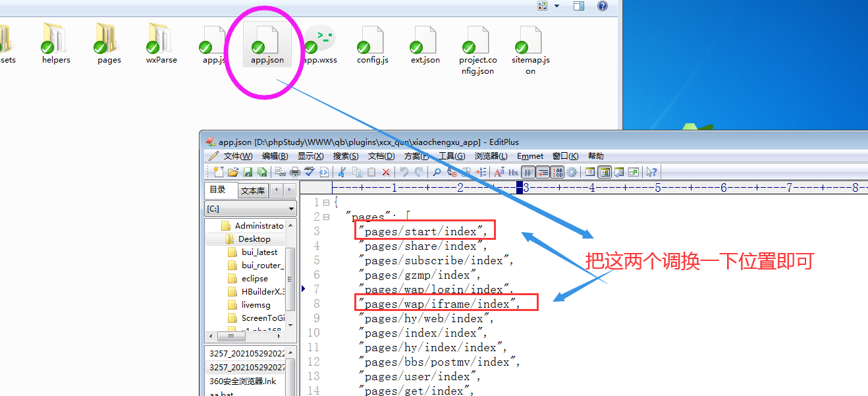
Task: Click the Find magnifier toolbar icon
Action: (436, 172)
